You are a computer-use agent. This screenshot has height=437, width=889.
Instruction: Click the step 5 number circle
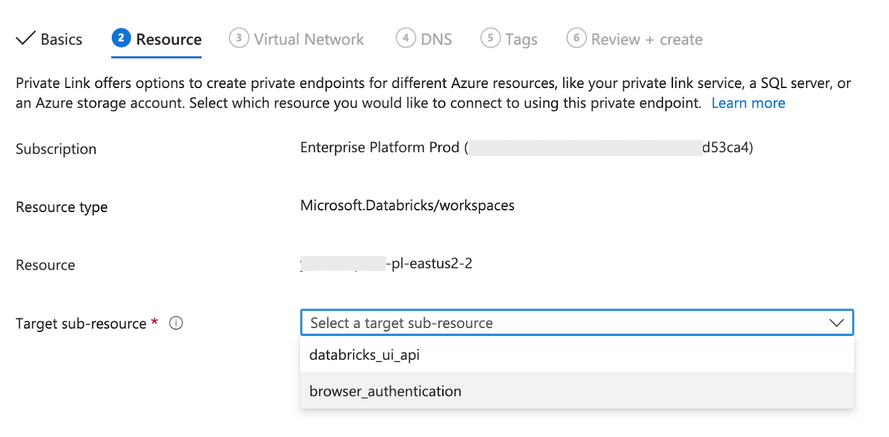[490, 39]
